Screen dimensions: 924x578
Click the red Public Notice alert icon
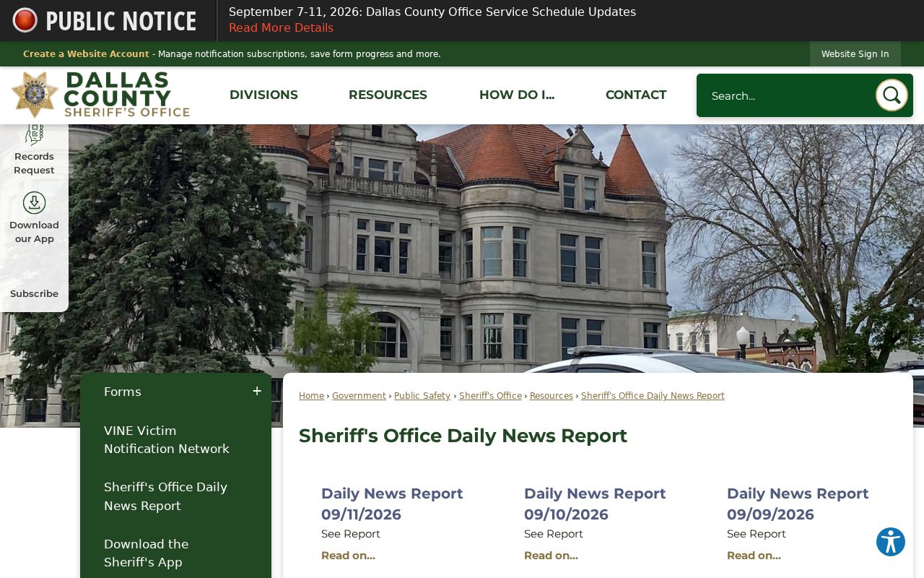25,20
